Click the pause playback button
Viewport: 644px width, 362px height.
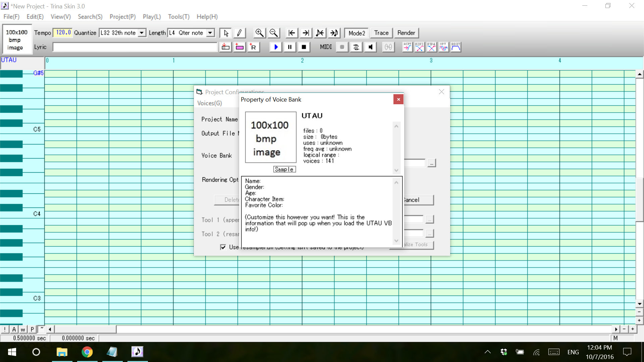290,47
